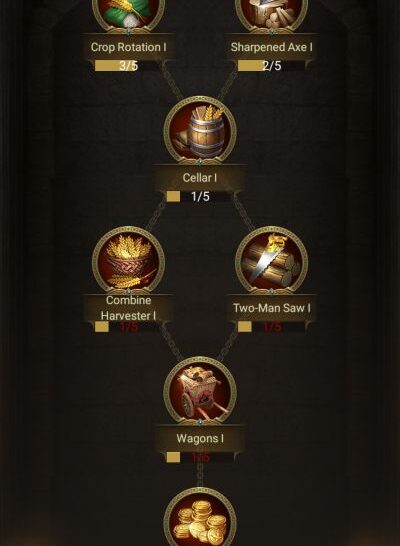Tap the Cellar I barrel icon

pyautogui.click(x=200, y=130)
